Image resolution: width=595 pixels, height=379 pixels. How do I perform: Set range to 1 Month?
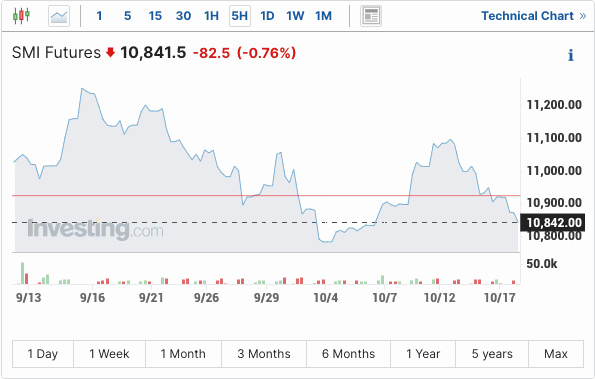click(x=183, y=354)
